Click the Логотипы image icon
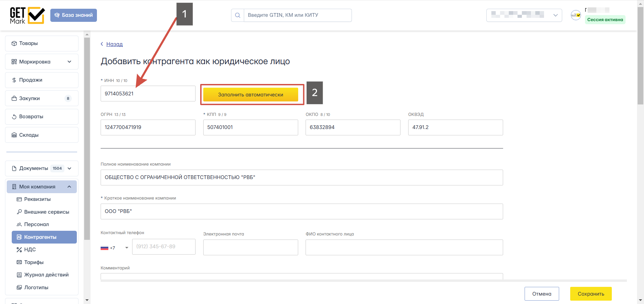Image resolution: width=644 pixels, height=304 pixels. click(19, 288)
